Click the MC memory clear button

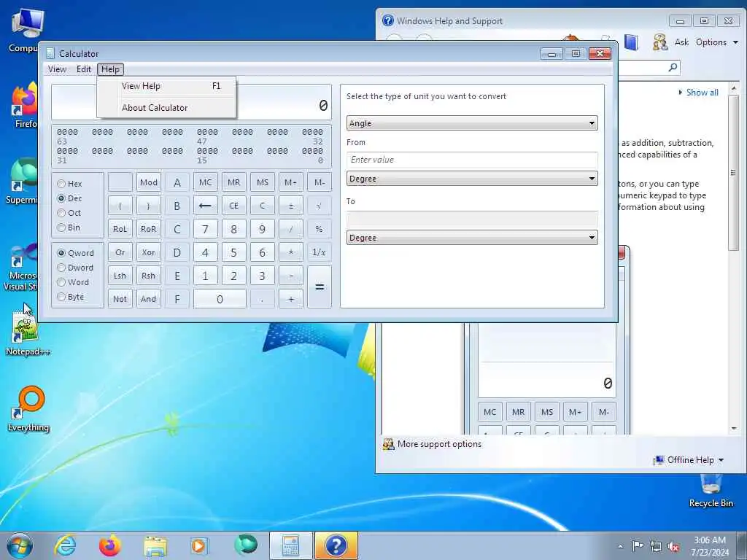[x=205, y=182]
